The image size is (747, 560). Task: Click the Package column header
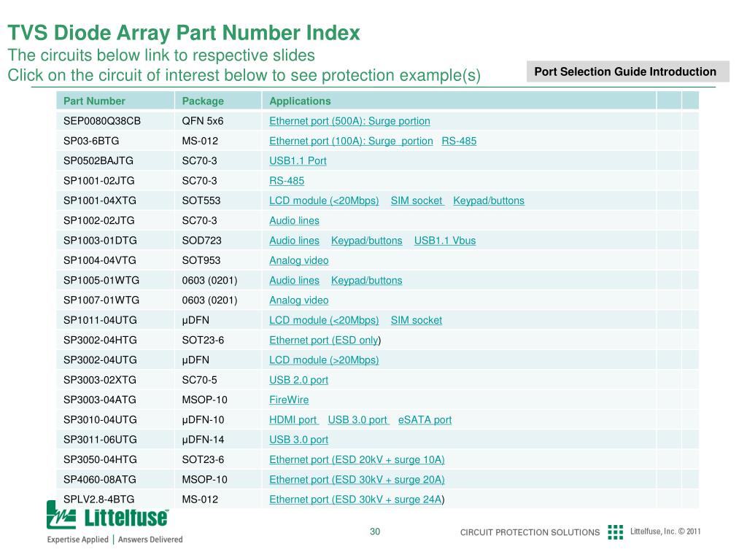(203, 101)
